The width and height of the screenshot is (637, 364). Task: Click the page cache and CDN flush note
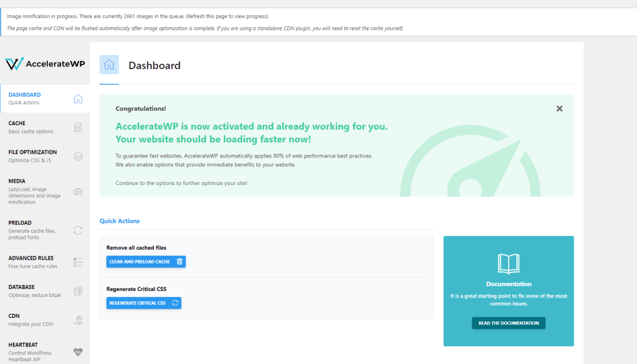click(205, 29)
